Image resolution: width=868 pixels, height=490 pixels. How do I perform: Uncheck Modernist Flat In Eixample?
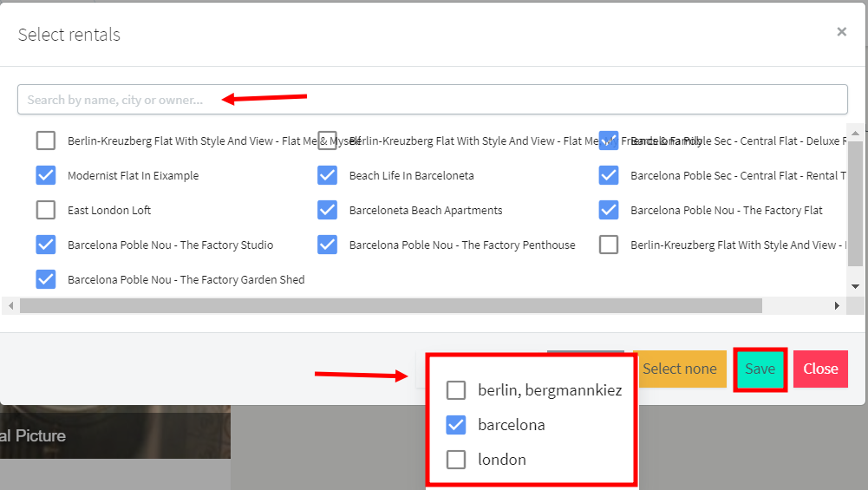coord(46,175)
